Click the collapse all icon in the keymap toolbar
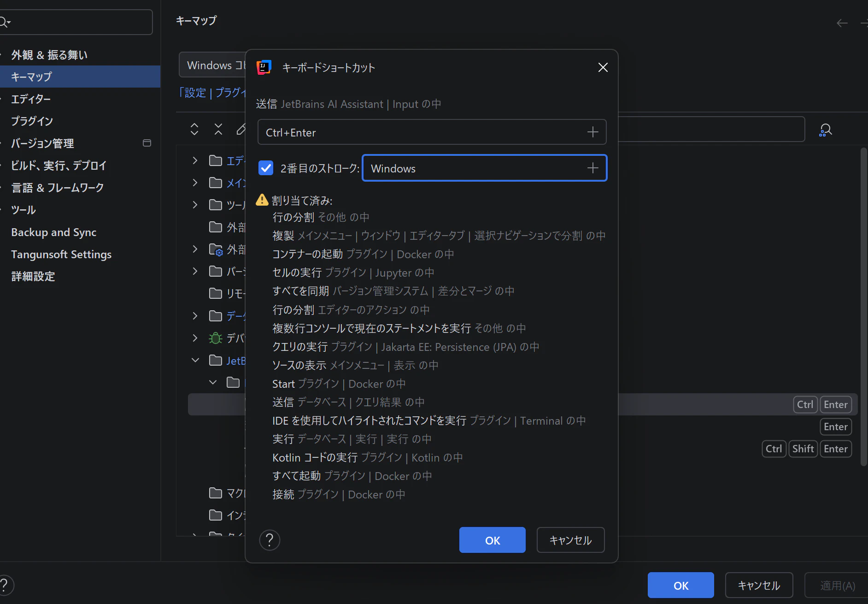868x604 pixels. click(218, 129)
